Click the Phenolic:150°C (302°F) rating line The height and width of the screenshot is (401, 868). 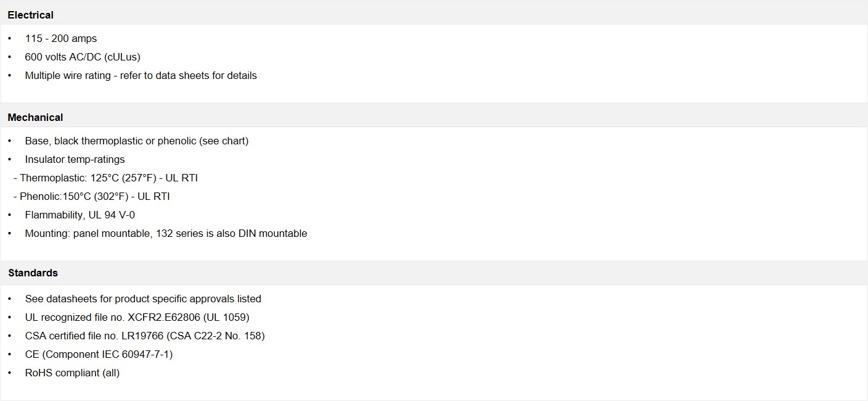click(x=91, y=196)
